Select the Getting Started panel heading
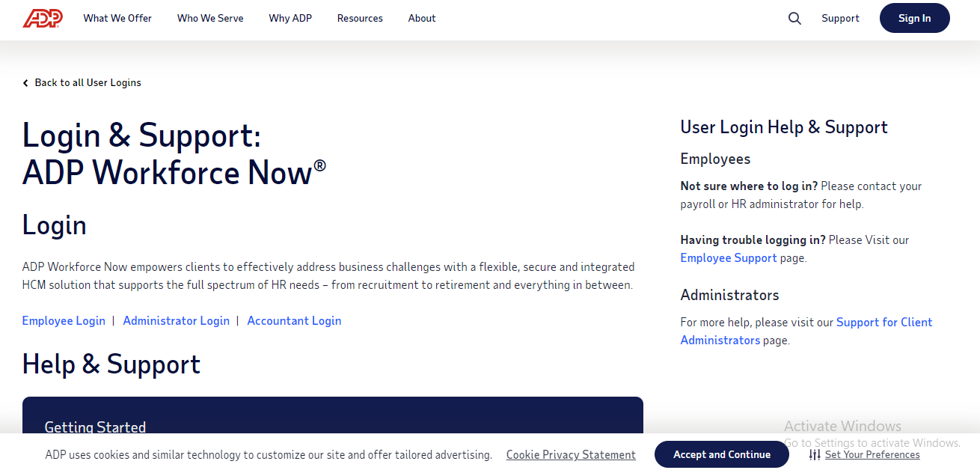 pyautogui.click(x=95, y=427)
